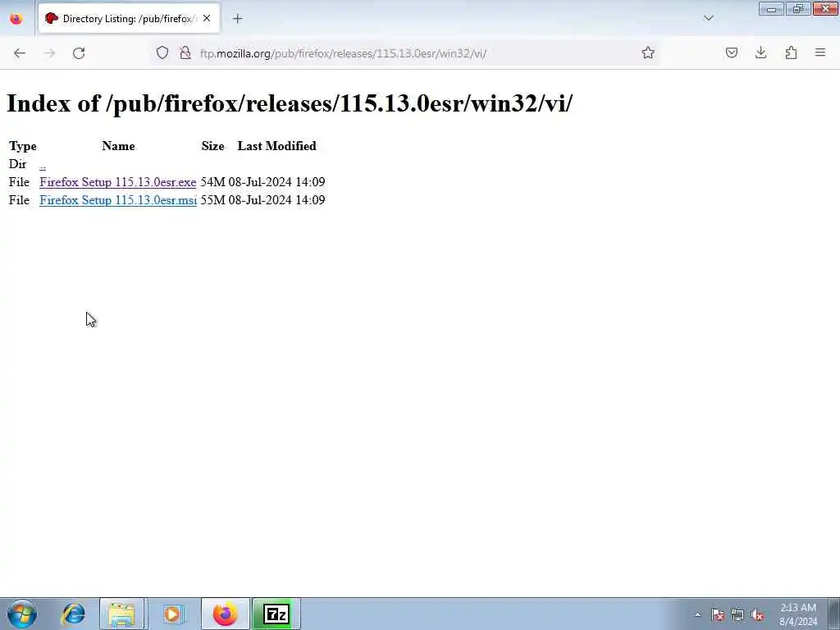Click the network status tray icon
Viewport: 840px width, 630px height.
point(737,614)
